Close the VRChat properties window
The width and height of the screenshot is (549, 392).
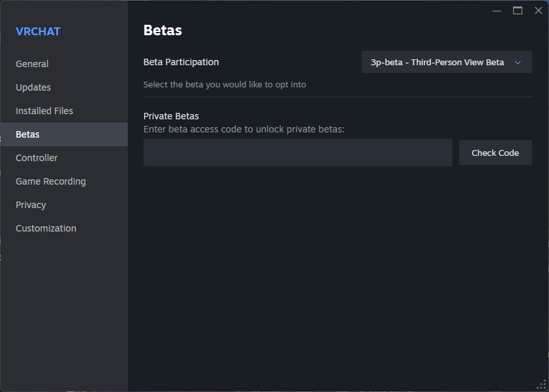[x=538, y=10]
